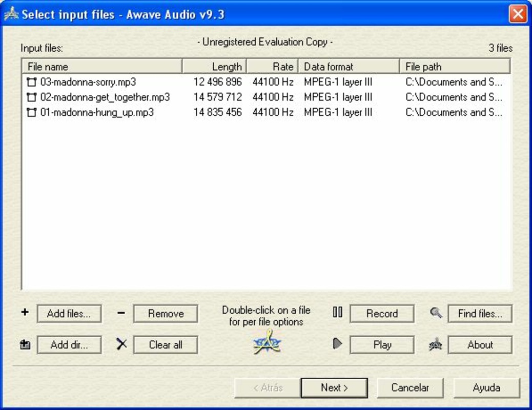Click the play arrow icon beside Play
This screenshot has width=532, height=410.
[x=337, y=343]
